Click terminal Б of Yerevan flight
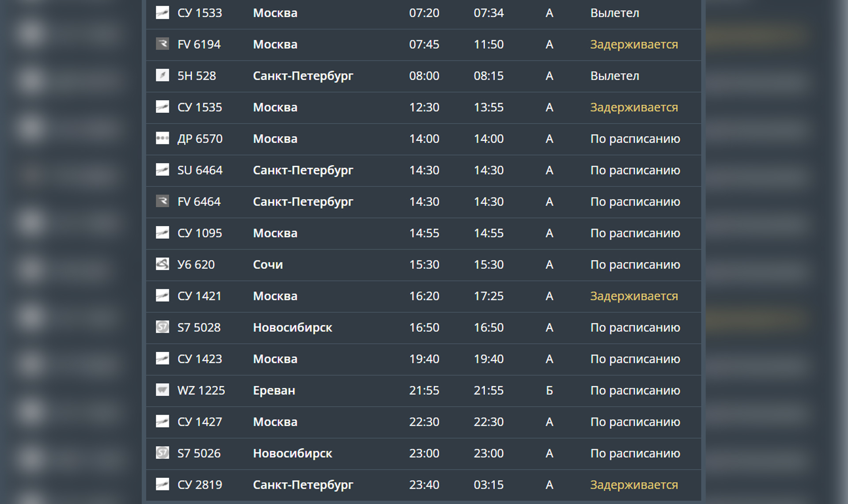Screen dimensions: 848x504 click(x=549, y=390)
